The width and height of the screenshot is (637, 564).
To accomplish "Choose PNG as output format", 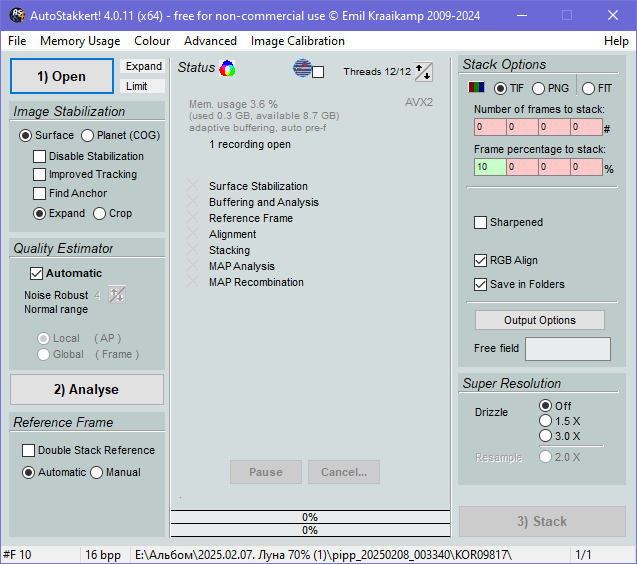I will pos(539,89).
